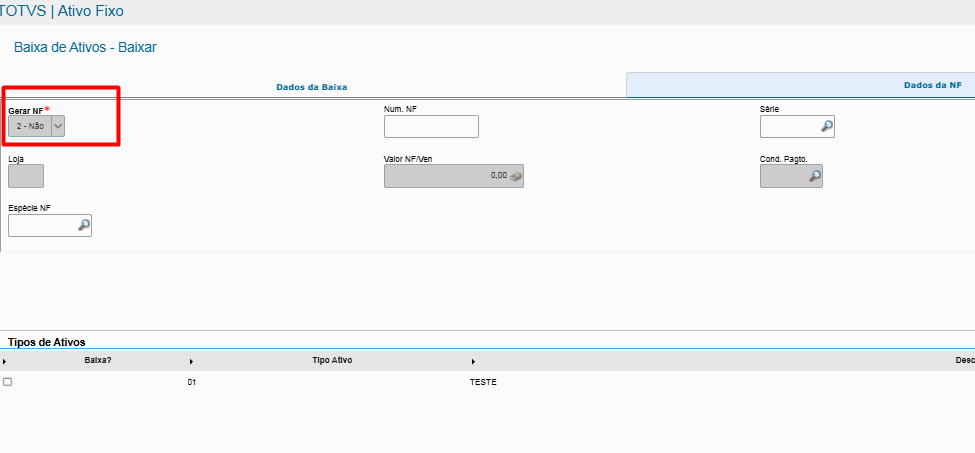Click the Espécie NF input field

point(50,225)
